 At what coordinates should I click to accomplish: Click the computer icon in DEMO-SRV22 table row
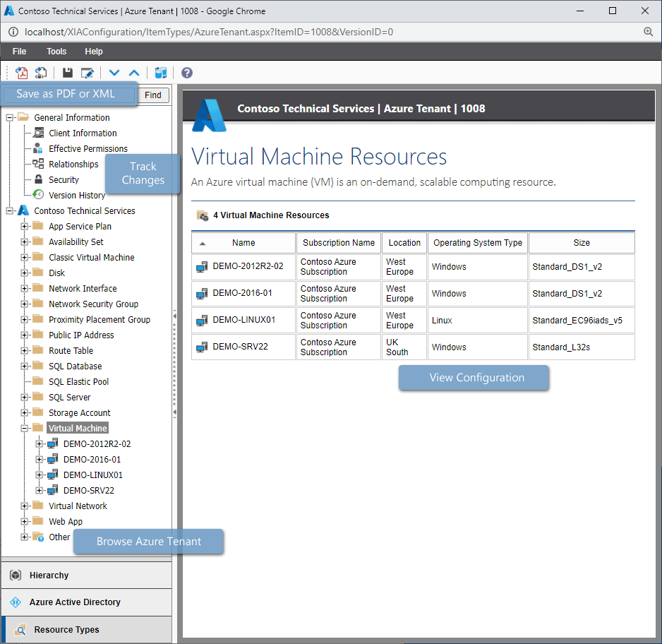pos(203,347)
